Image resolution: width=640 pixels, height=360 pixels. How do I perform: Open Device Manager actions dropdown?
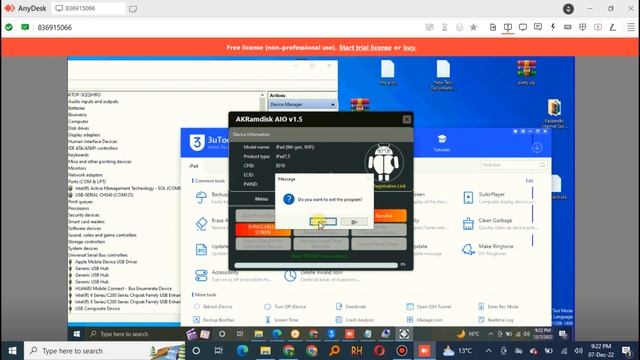pos(302,104)
